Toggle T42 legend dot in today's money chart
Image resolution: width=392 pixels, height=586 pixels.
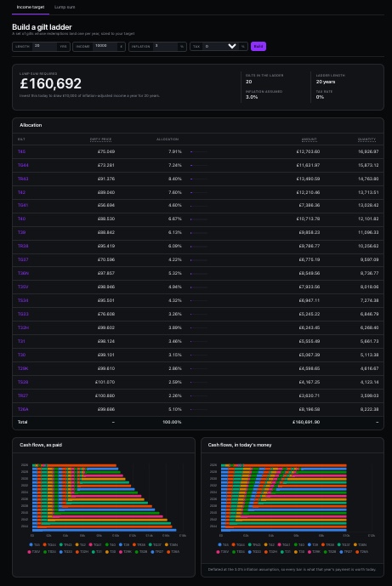click(x=265, y=544)
